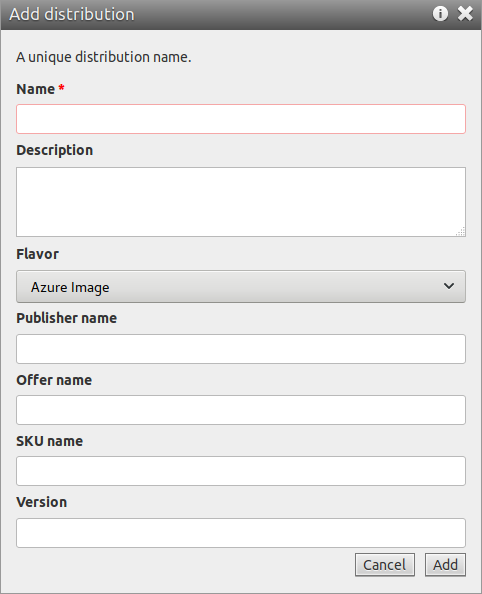This screenshot has width=482, height=594.
Task: Open the Flavor dropdown showing Azure Image
Action: click(241, 287)
